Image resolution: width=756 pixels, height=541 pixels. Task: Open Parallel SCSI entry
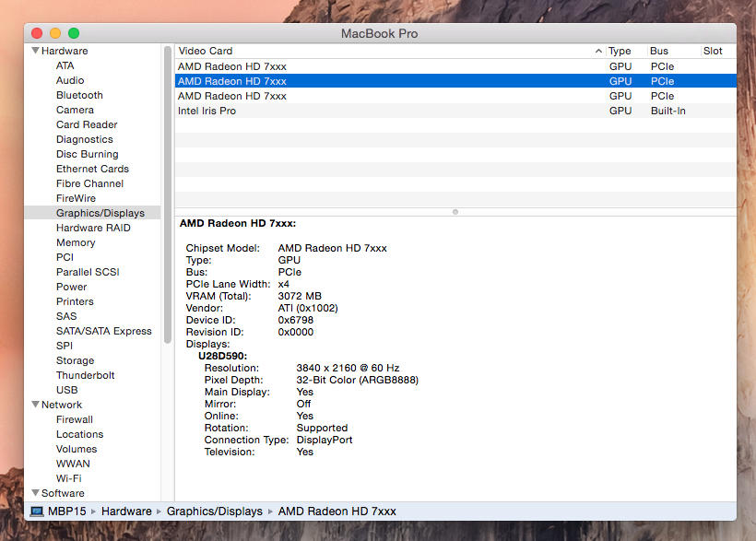(x=88, y=272)
